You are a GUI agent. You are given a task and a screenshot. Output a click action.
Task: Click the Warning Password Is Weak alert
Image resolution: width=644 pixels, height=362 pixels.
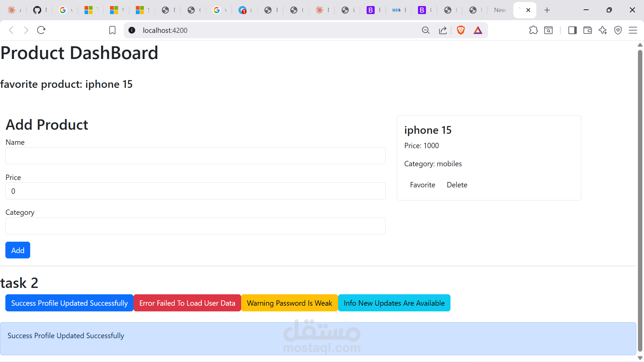(289, 303)
